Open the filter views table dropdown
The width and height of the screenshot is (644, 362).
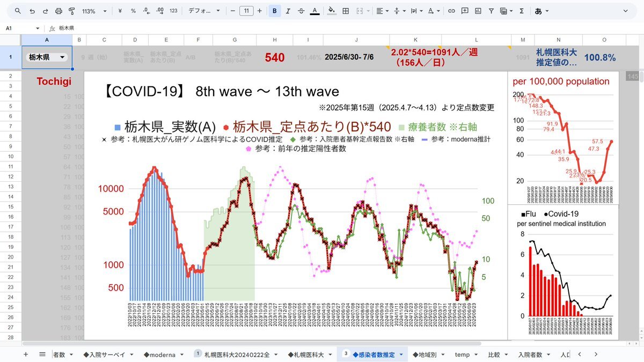coord(506,11)
